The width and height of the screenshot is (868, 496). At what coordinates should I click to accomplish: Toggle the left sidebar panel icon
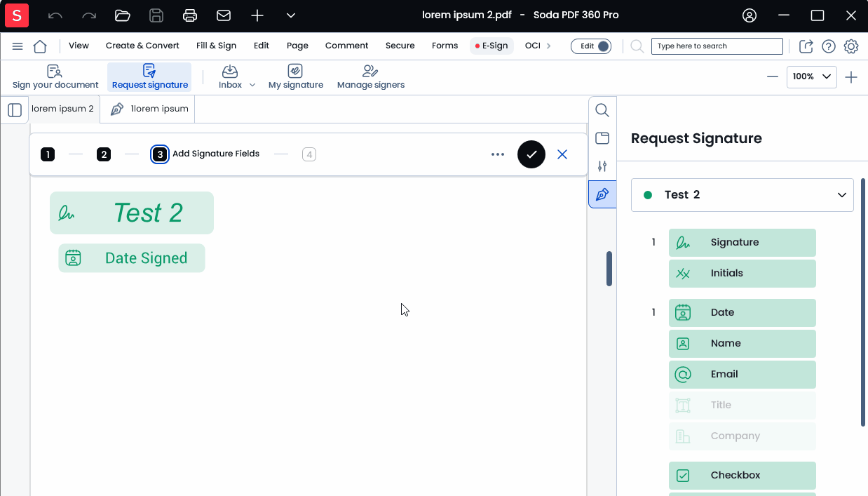15,109
